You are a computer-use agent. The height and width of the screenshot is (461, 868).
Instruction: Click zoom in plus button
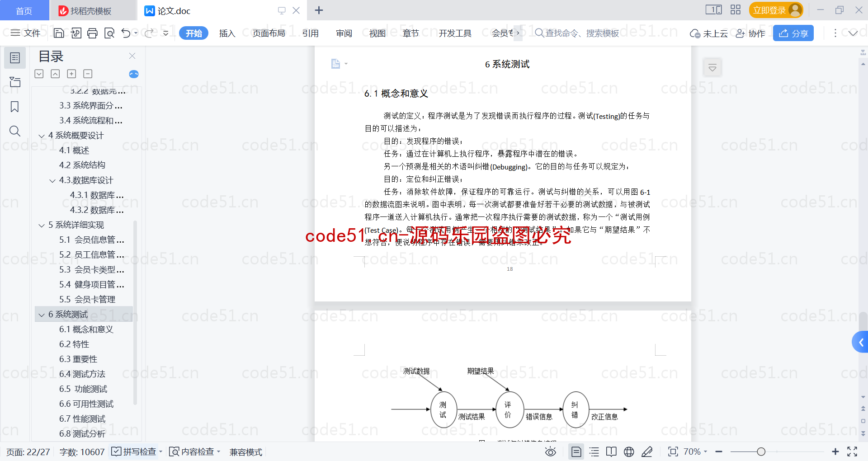[x=835, y=452]
